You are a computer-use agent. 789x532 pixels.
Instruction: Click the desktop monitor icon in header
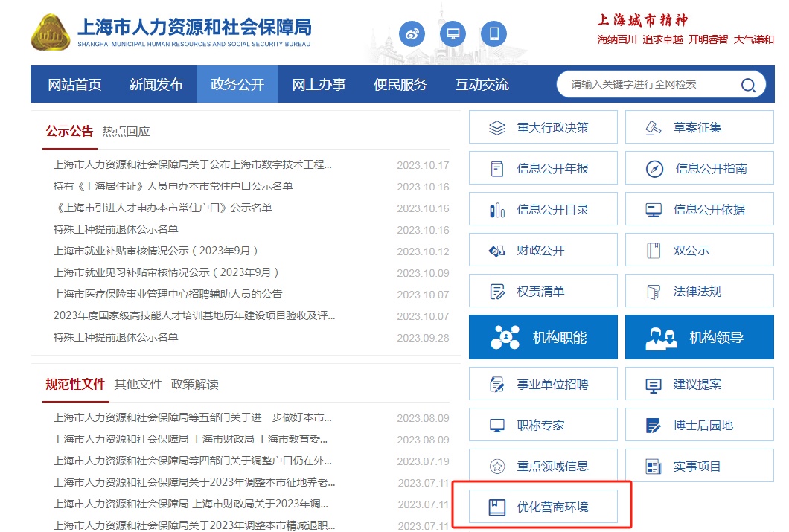pyautogui.click(x=453, y=33)
